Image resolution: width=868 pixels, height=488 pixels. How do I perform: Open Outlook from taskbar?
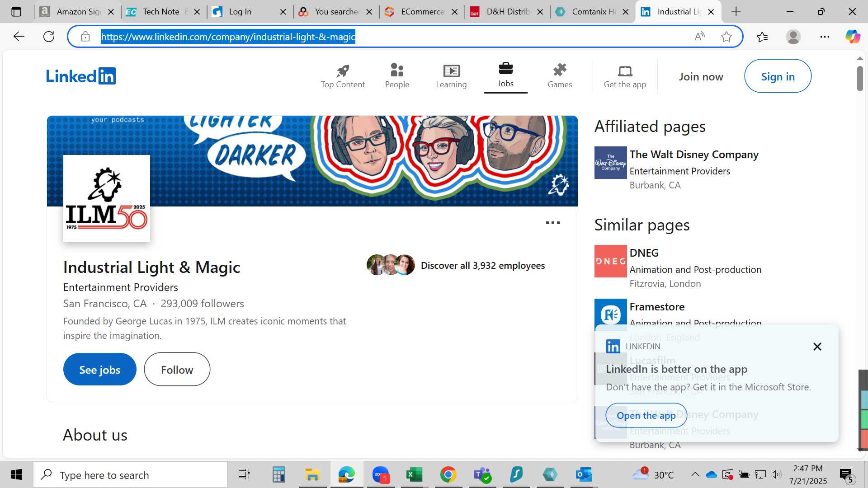click(x=584, y=474)
